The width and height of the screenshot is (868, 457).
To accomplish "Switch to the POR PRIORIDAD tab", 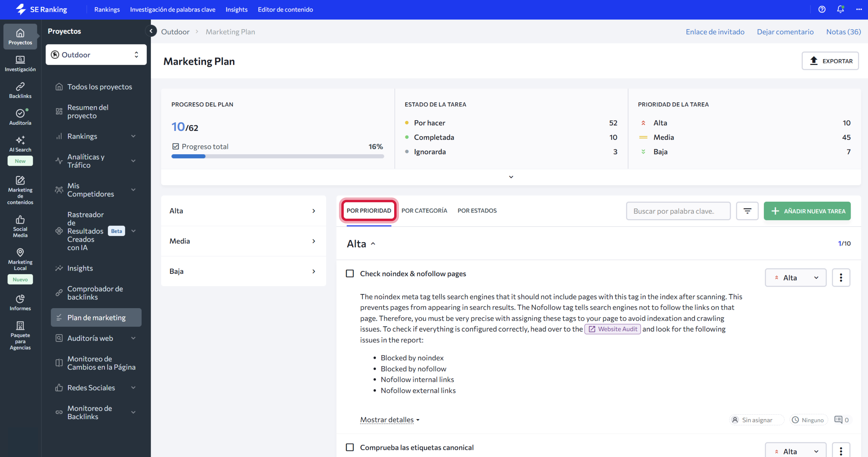I will (x=369, y=211).
